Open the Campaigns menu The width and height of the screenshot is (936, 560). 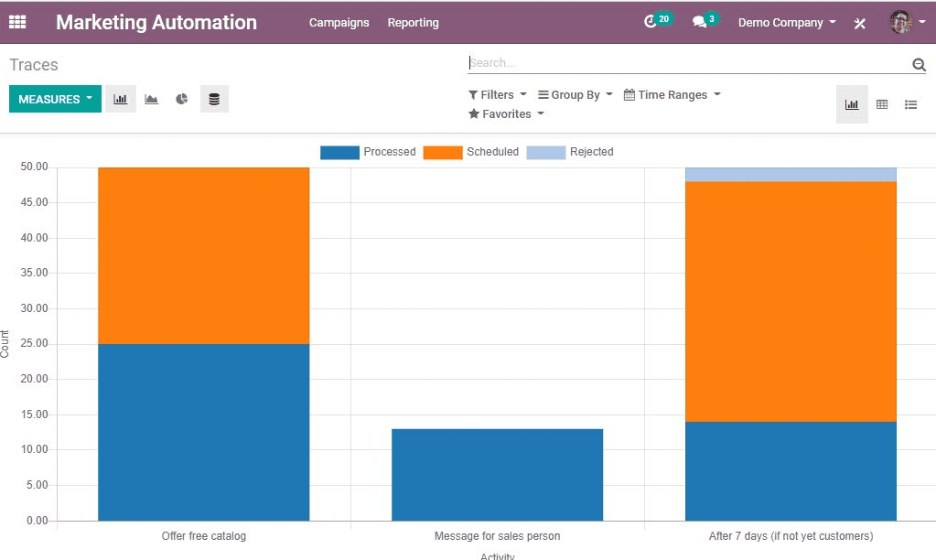[339, 23]
